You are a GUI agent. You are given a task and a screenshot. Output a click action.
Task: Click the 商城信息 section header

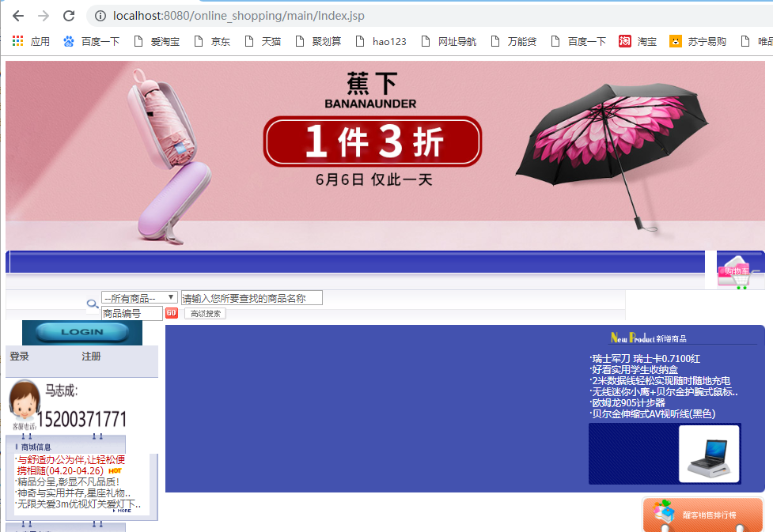[x=36, y=447]
